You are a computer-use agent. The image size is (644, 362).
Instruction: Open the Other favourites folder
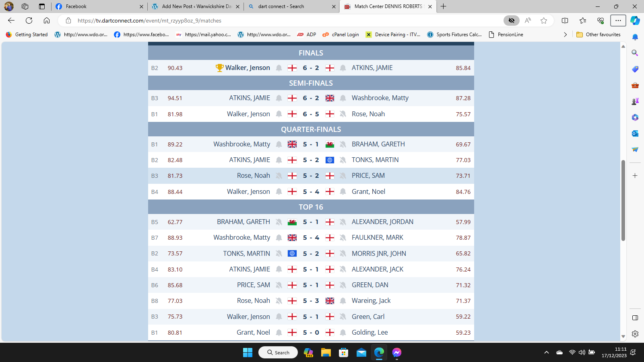click(599, 35)
